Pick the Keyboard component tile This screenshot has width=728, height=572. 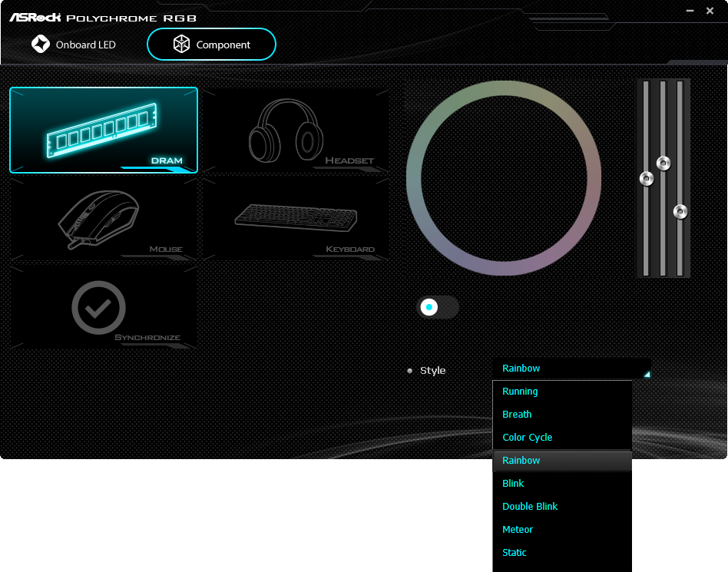(296, 219)
